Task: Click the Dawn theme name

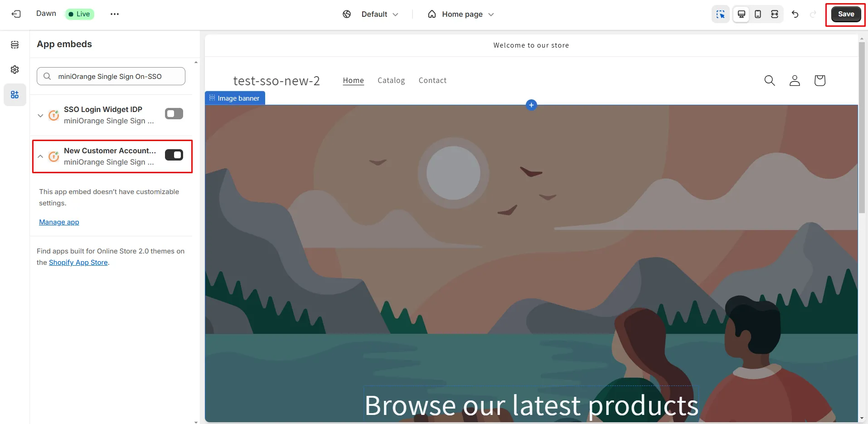Action: point(46,14)
